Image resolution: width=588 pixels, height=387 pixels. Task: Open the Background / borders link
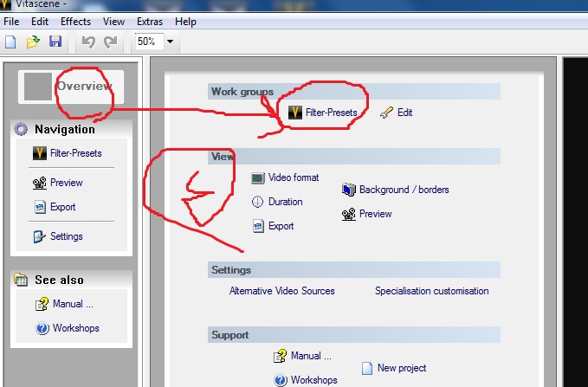pos(404,190)
